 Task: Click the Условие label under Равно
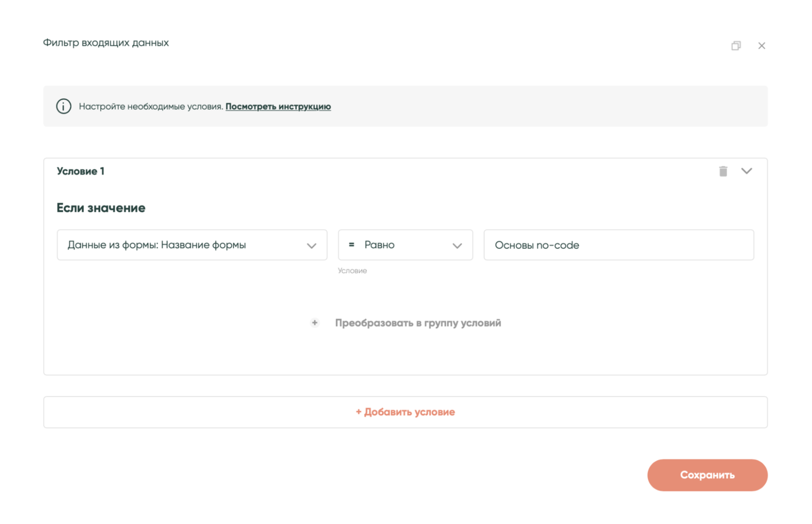(x=352, y=271)
